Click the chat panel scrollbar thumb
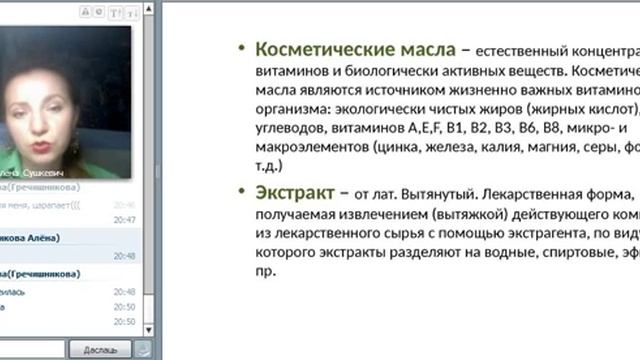 point(149,155)
